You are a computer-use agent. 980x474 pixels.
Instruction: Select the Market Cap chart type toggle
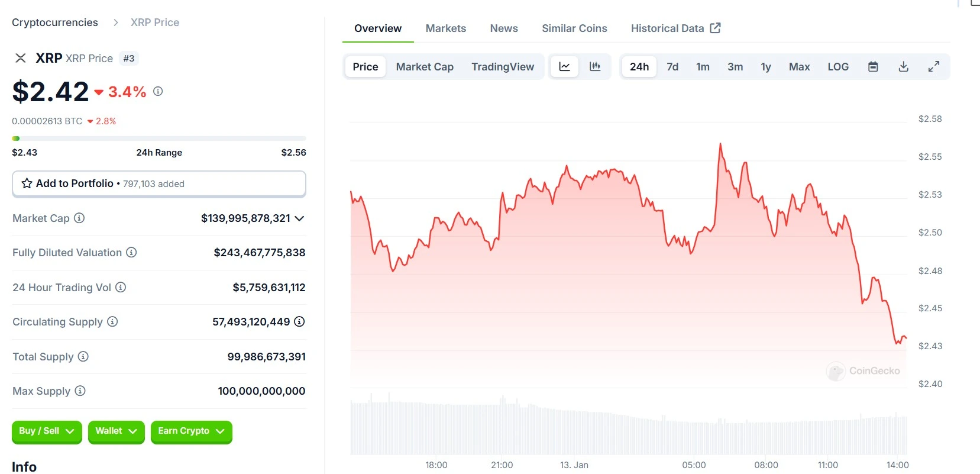pyautogui.click(x=425, y=67)
